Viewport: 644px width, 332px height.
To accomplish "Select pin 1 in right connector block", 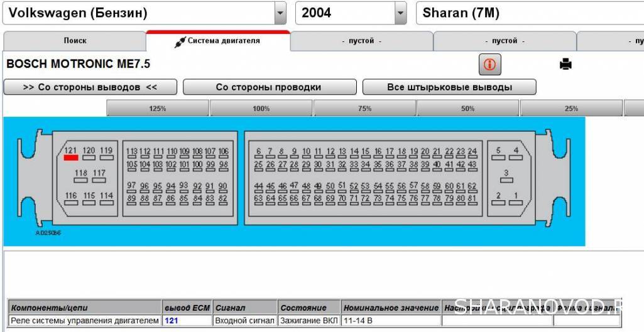I will pos(516,203).
